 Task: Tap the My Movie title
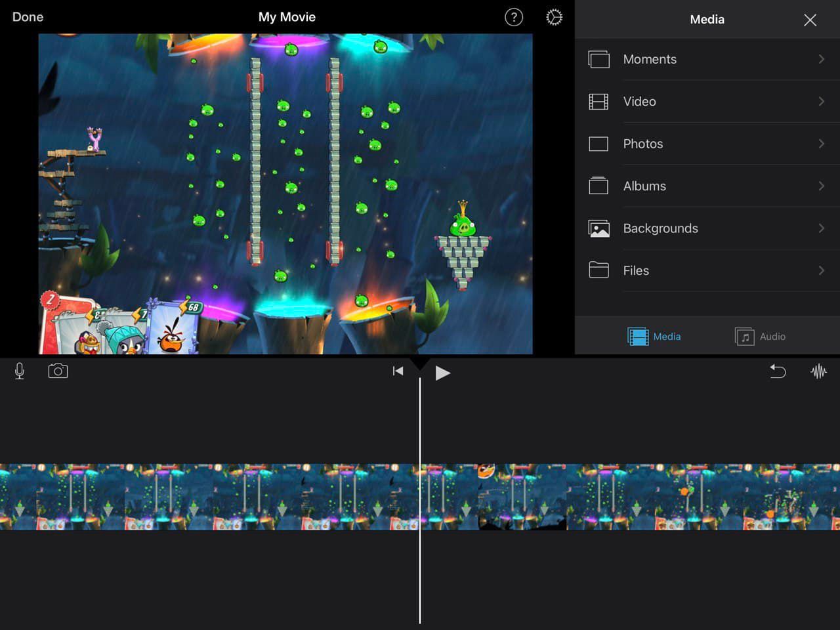(287, 17)
